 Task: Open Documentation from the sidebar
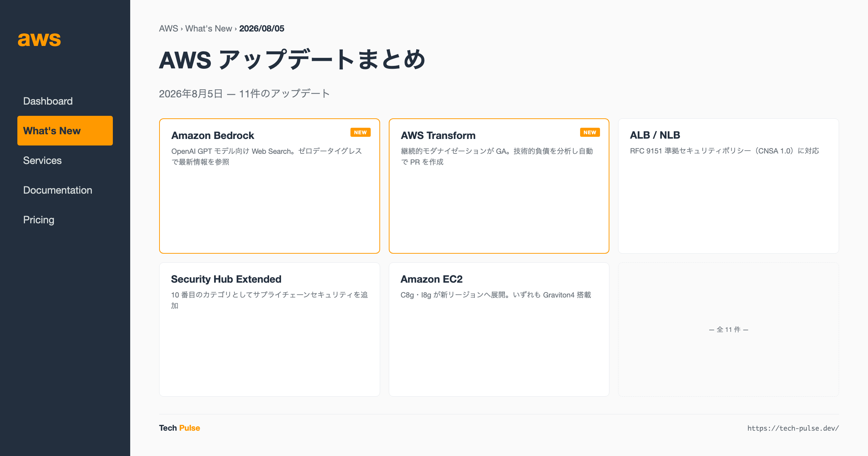[x=65, y=190]
